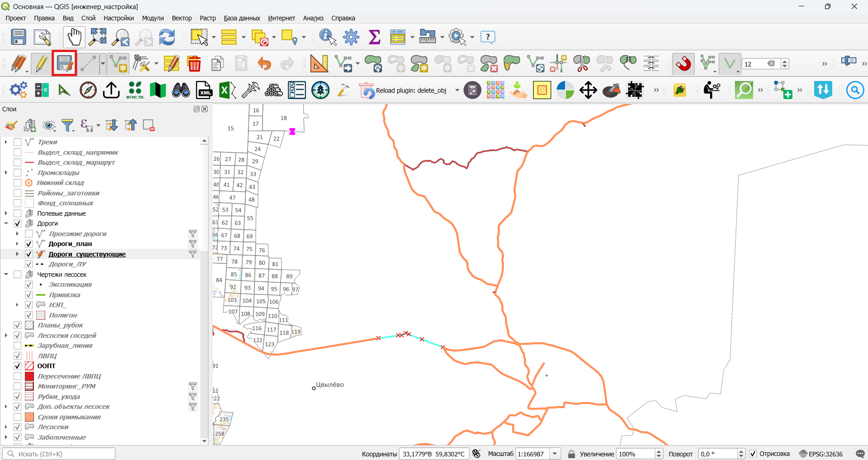Click the scale lock icon in status bar

pyautogui.click(x=572, y=454)
